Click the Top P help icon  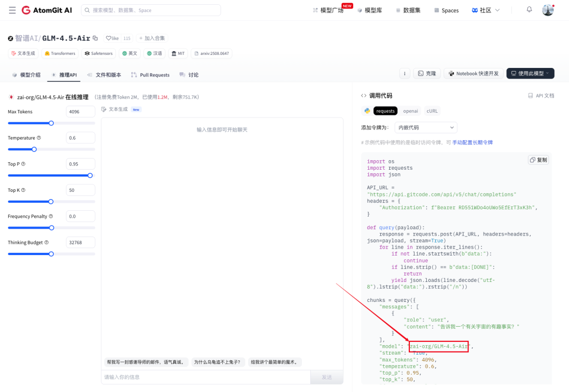(23, 164)
